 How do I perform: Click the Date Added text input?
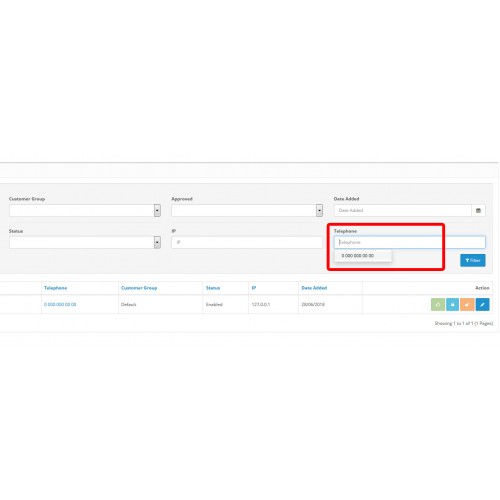tap(403, 210)
